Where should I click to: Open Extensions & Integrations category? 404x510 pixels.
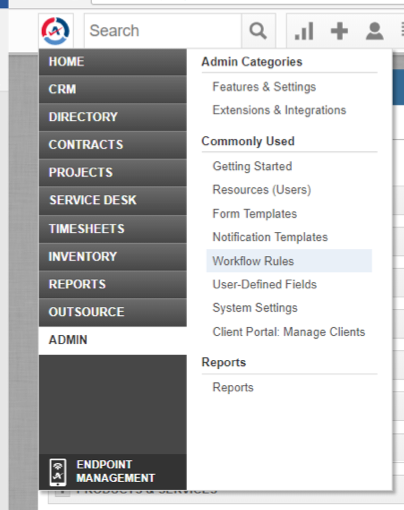pos(279,110)
